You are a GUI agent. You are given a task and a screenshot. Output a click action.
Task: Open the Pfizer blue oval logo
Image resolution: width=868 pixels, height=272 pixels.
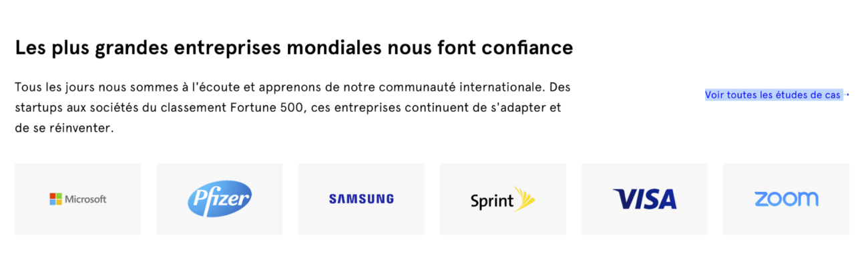click(x=220, y=199)
